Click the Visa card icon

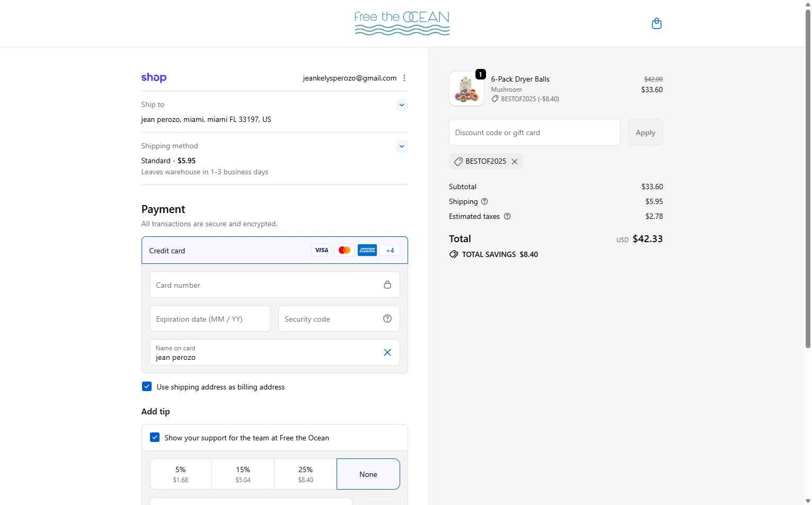click(321, 250)
